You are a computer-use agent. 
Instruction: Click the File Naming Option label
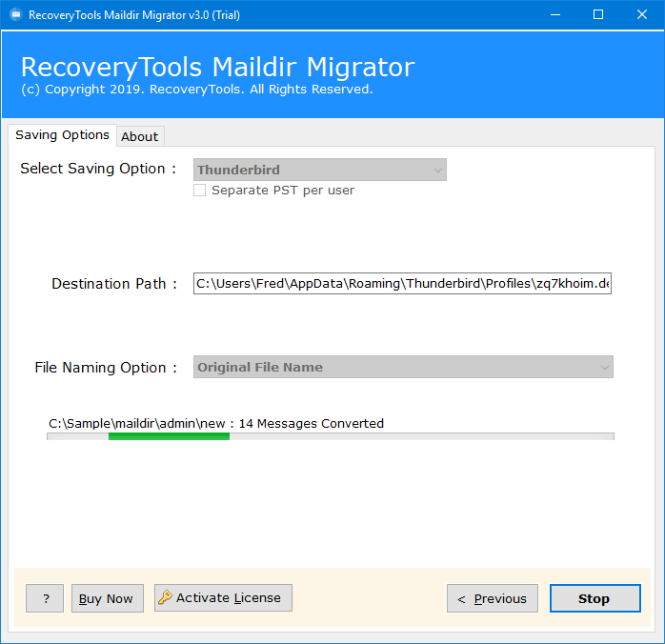106,367
